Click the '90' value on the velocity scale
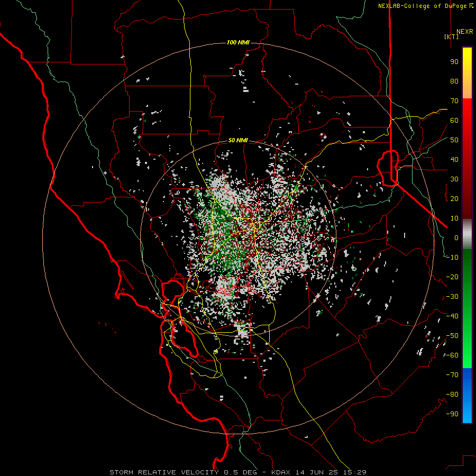Viewport: 476px width, 476px height. point(454,62)
